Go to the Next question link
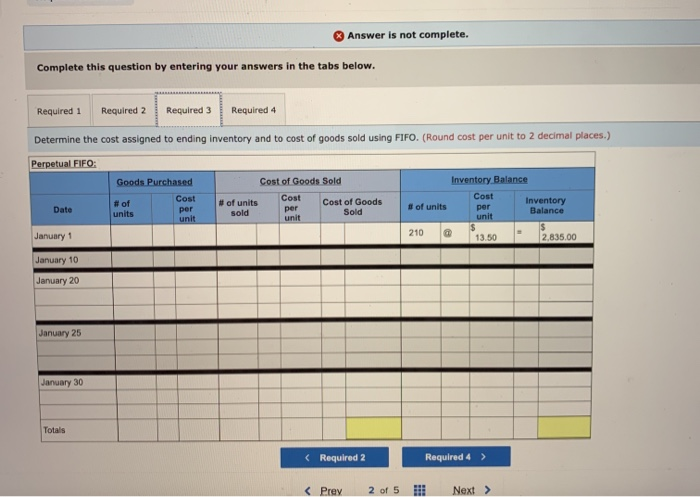700x497 pixels. (464, 490)
